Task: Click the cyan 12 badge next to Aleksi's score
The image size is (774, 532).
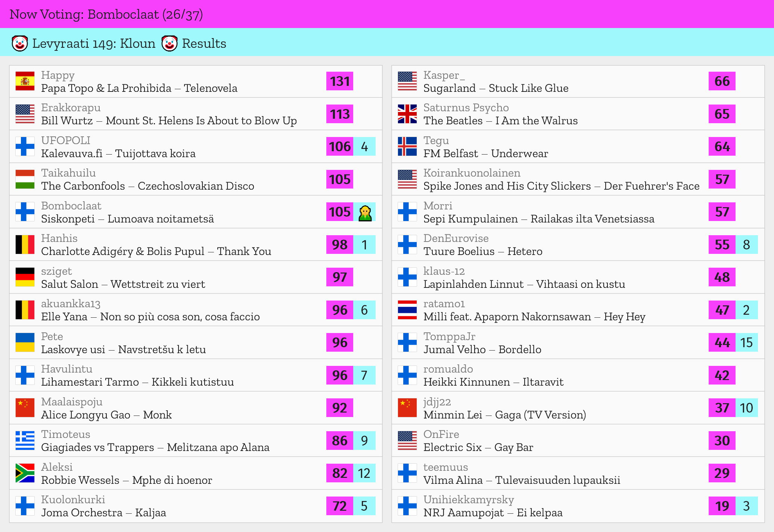Action: pos(364,473)
